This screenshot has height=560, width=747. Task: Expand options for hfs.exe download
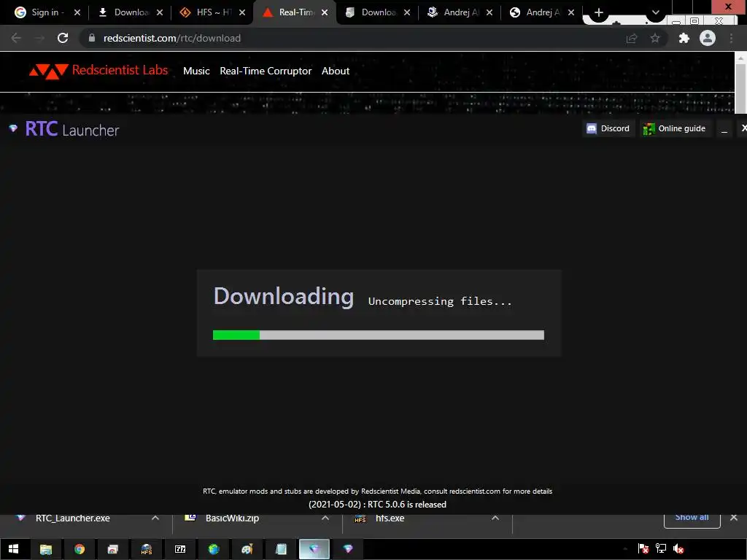[495, 518]
